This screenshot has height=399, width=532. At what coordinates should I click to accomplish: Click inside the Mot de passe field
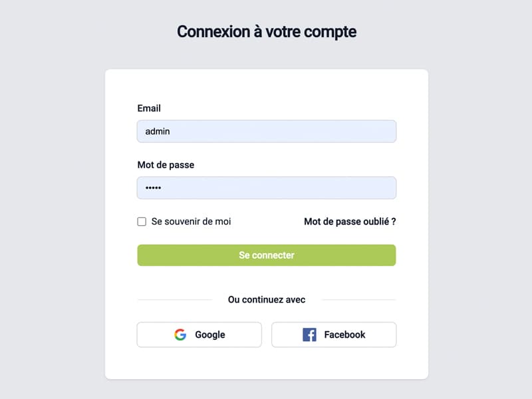click(x=266, y=188)
